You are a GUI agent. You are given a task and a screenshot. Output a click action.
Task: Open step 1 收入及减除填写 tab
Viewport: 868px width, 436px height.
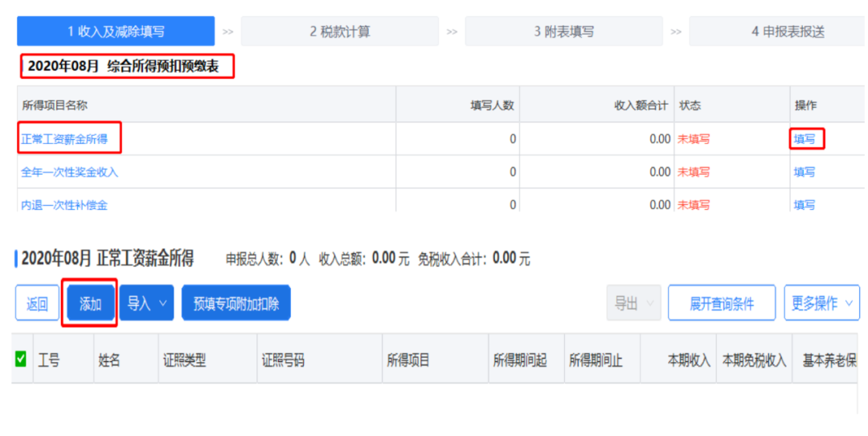coord(116,31)
